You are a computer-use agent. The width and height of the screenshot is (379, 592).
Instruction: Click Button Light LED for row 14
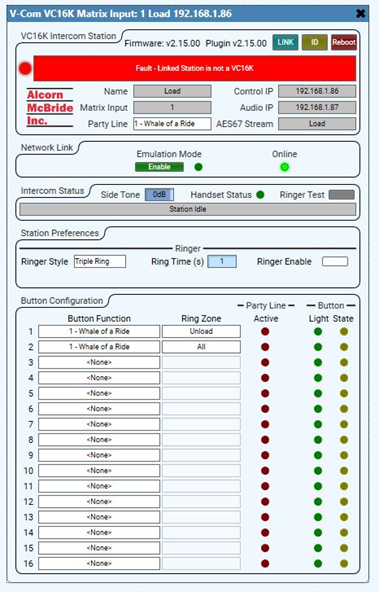(x=318, y=533)
